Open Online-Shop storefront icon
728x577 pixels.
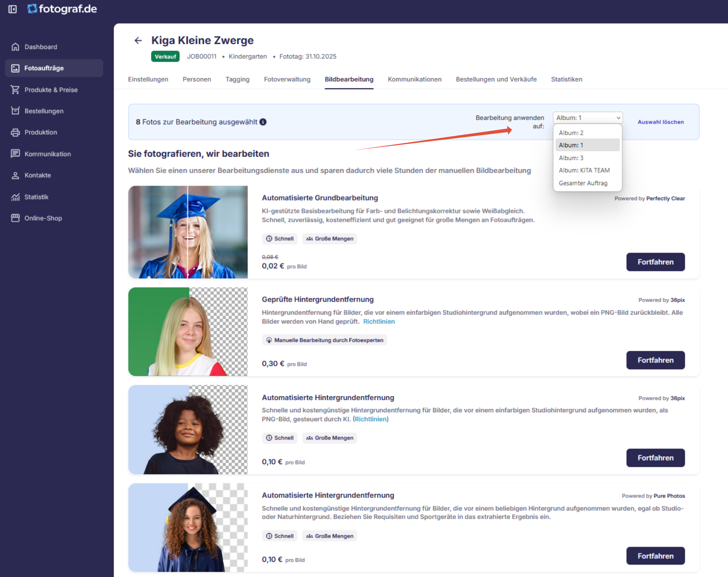point(15,218)
